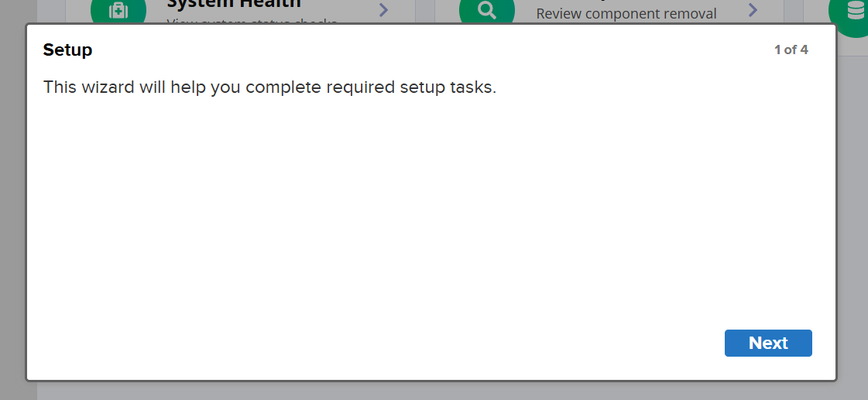This screenshot has height=400, width=868.
Task: Click the Setup dialog title
Action: point(67,50)
